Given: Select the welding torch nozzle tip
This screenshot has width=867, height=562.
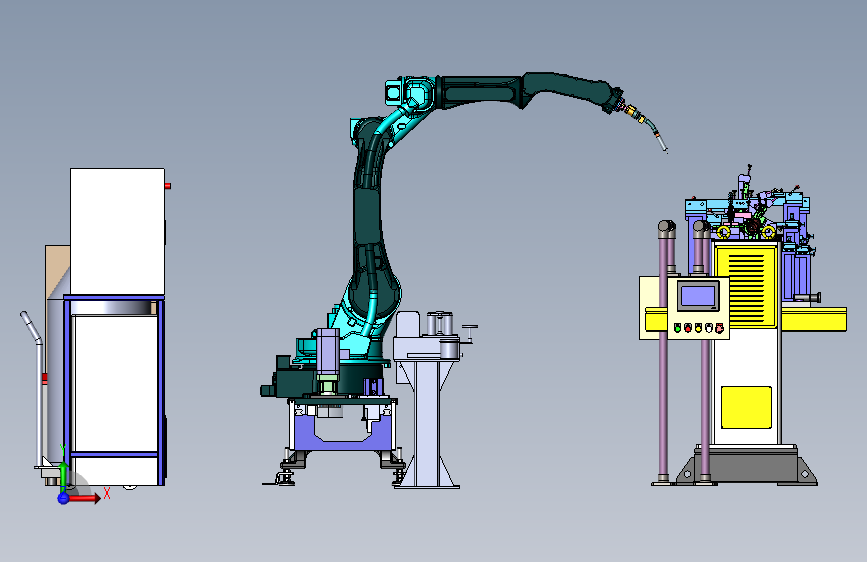Looking at the screenshot, I should click(662, 145).
